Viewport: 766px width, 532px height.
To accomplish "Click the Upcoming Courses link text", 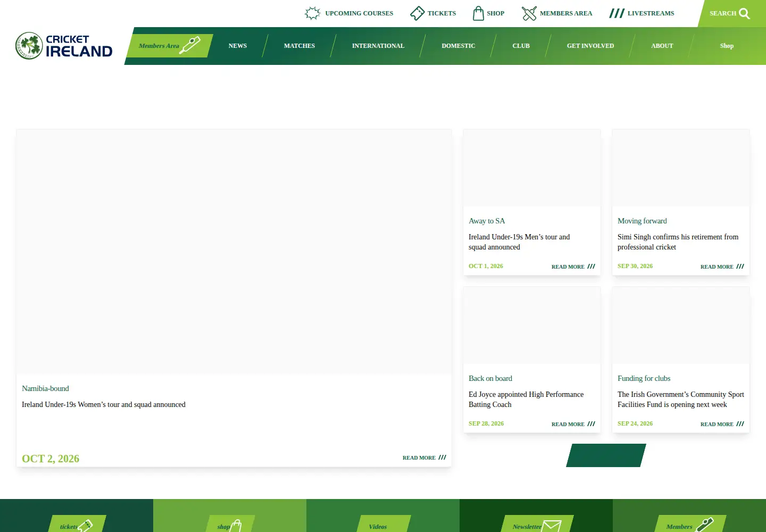I will (359, 13).
